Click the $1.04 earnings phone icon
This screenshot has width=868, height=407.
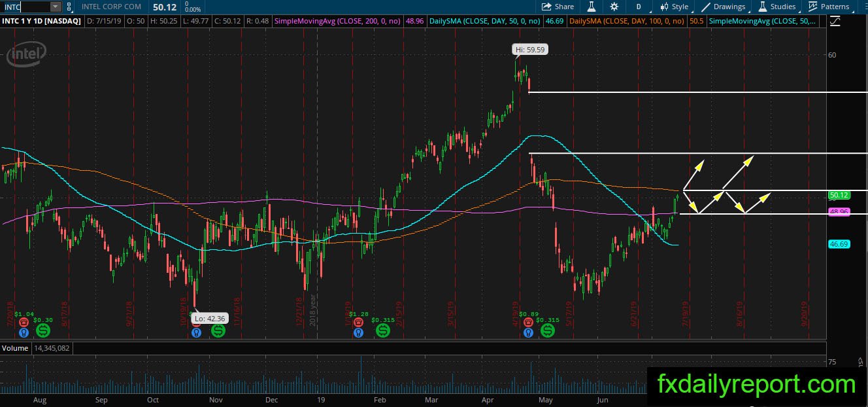[24, 322]
